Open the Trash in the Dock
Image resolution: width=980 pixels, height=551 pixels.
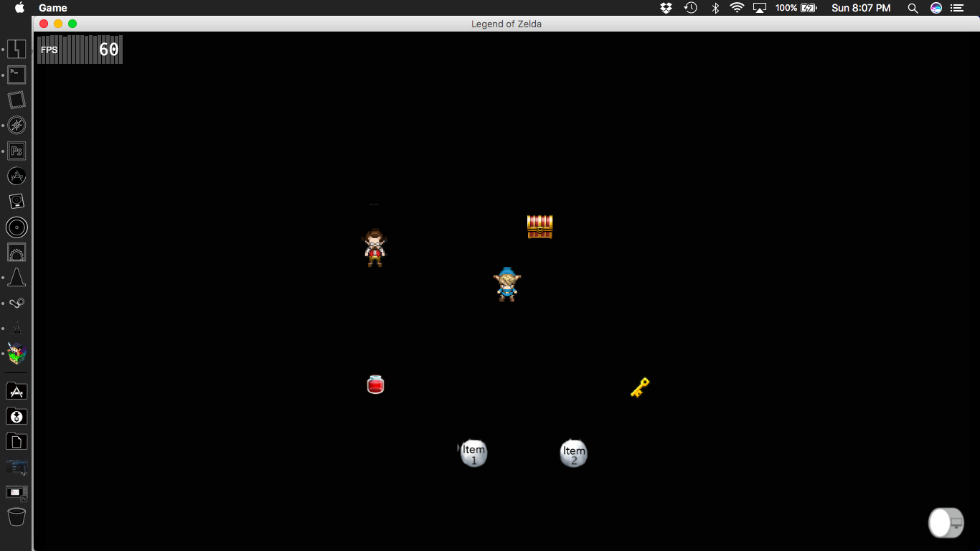[x=17, y=517]
